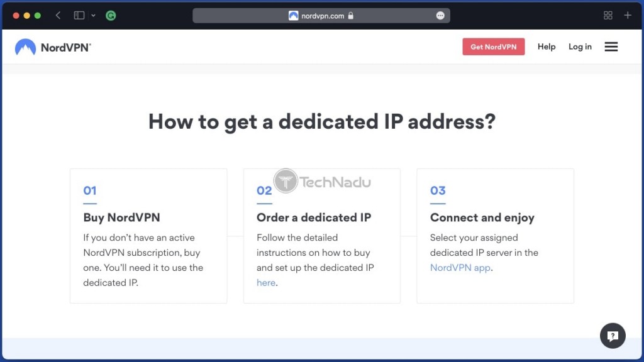Image resolution: width=644 pixels, height=362 pixels.
Task: Toggle the Safari sidebar panel icon
Action: coord(79,16)
